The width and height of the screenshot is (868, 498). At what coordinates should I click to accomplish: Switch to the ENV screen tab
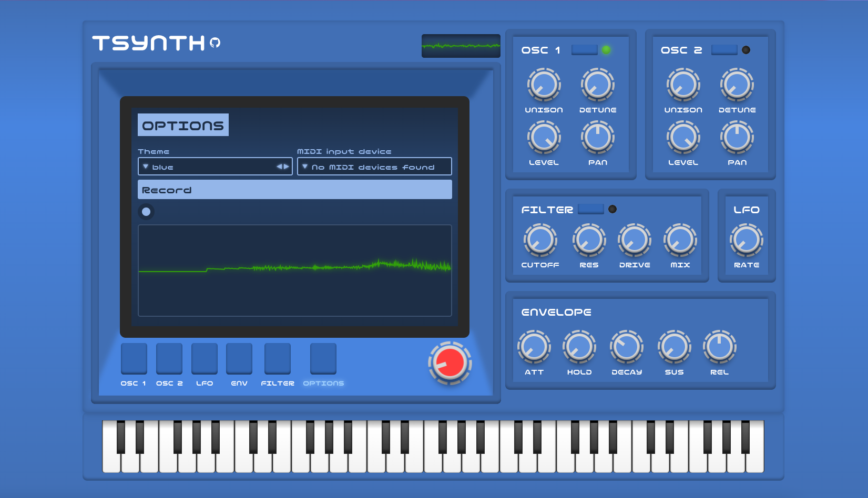239,359
